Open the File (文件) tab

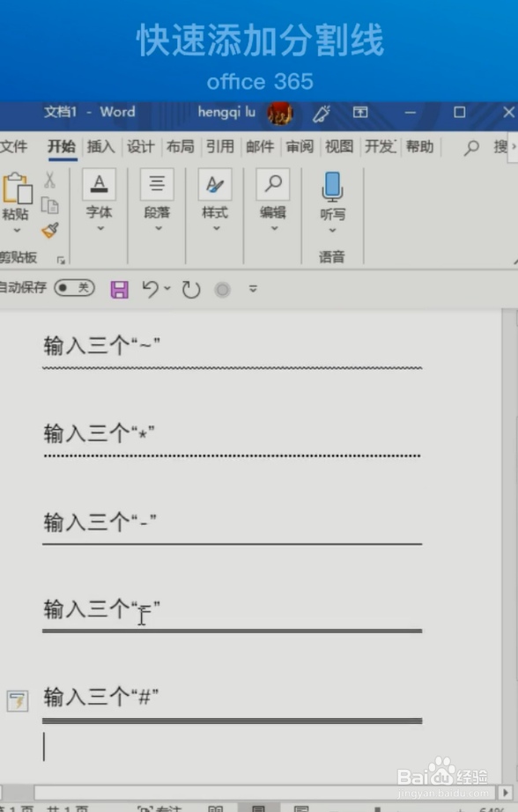pyautogui.click(x=13, y=146)
